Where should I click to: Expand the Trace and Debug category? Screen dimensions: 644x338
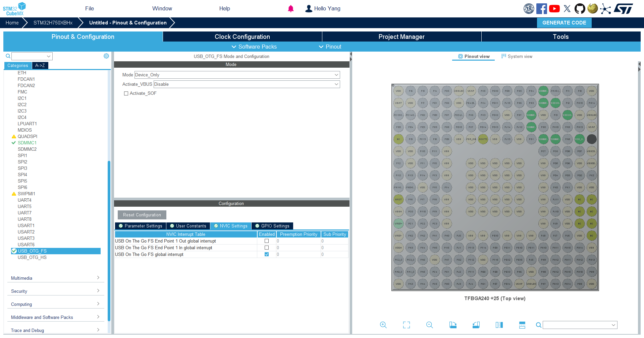tap(56, 330)
